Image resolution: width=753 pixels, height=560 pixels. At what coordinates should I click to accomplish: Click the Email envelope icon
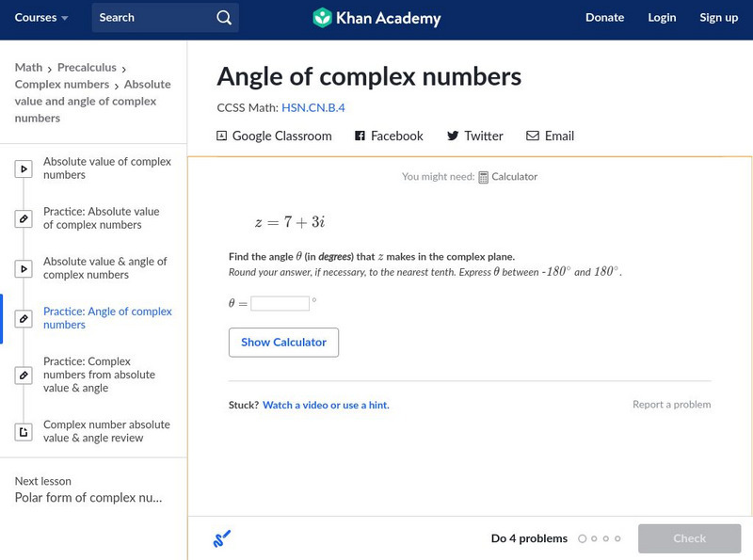tap(533, 136)
